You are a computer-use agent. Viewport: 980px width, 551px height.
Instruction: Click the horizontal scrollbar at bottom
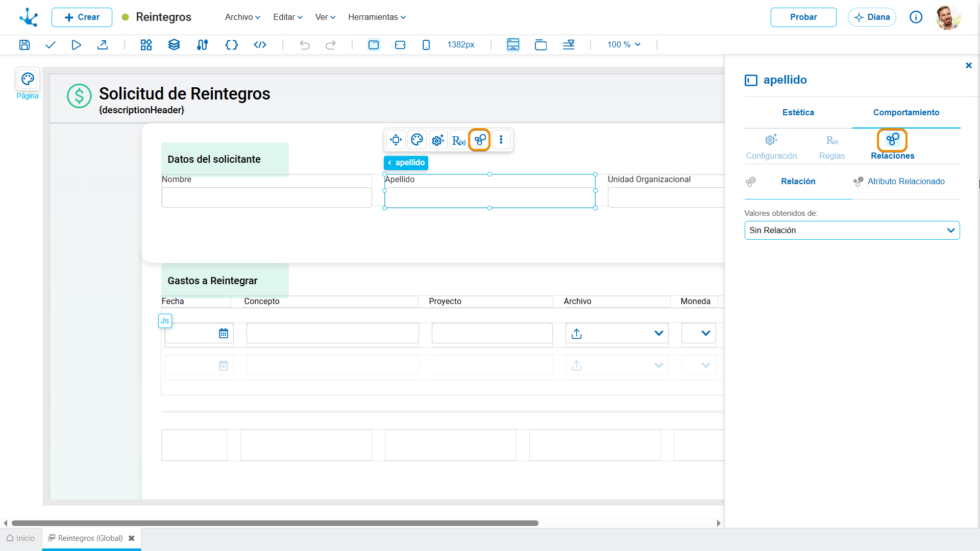pyautogui.click(x=275, y=523)
